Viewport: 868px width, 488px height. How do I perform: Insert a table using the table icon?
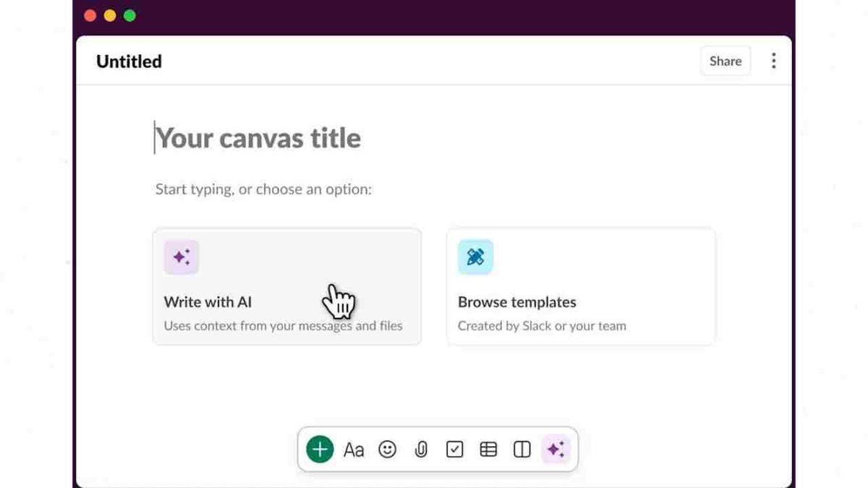(x=488, y=449)
